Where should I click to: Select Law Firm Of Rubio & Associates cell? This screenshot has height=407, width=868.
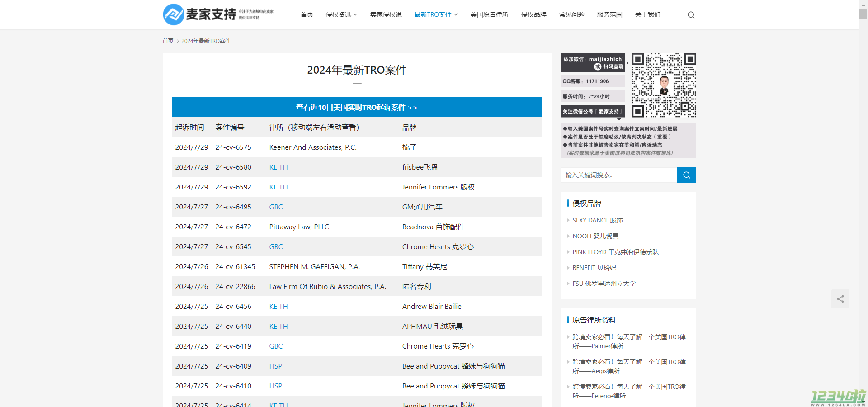click(x=328, y=286)
